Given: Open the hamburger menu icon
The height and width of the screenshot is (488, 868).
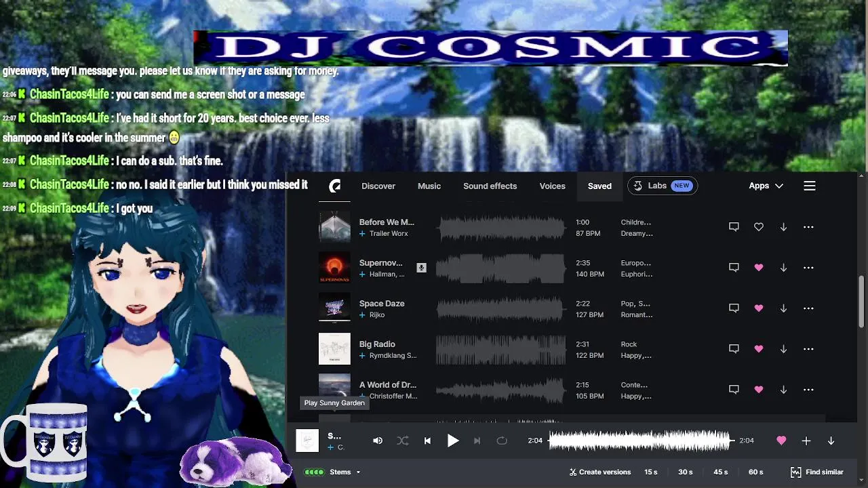Looking at the screenshot, I should point(810,186).
